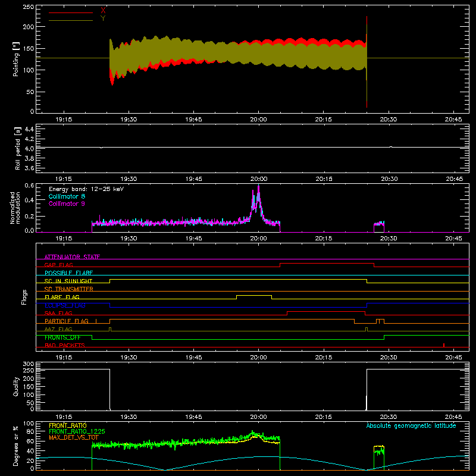The image size is (476, 476).
Task: Click the 'Absolute geomagnetic latitude' label
Action: pos(411,425)
